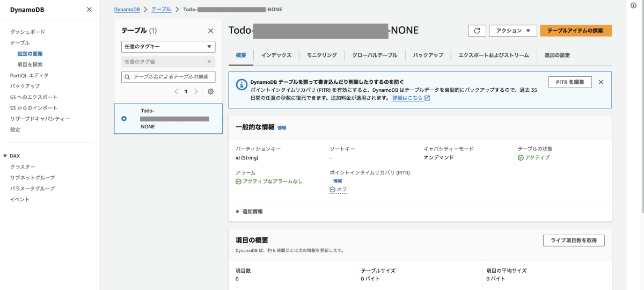Click DynamoDB breadcrumb link
644x290 pixels.
coord(127,10)
